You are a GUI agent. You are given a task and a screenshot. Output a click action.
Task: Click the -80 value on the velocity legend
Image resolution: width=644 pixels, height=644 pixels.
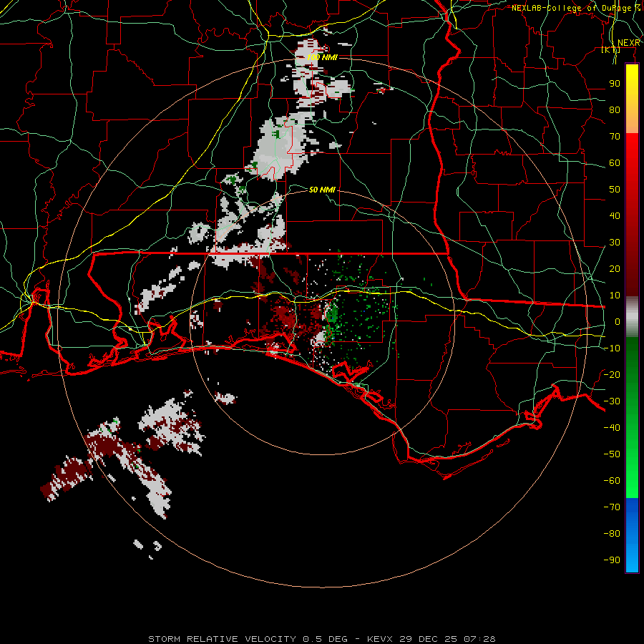(612, 534)
